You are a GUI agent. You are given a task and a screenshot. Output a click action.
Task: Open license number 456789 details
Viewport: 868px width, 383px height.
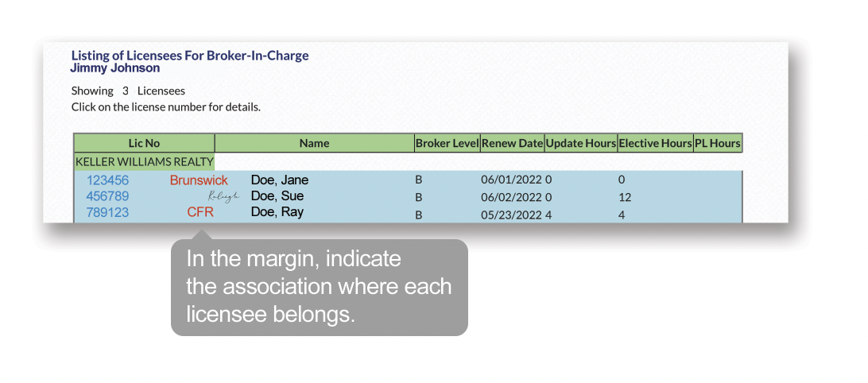(107, 196)
